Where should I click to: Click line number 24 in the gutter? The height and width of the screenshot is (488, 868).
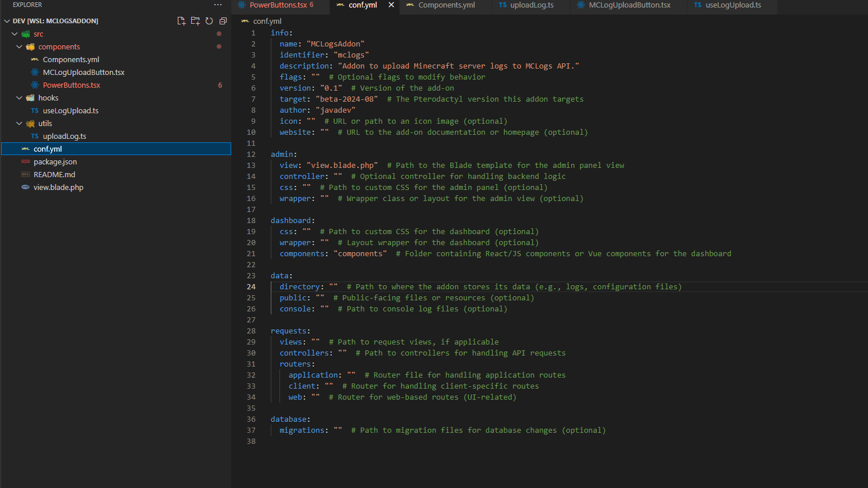[251, 286]
